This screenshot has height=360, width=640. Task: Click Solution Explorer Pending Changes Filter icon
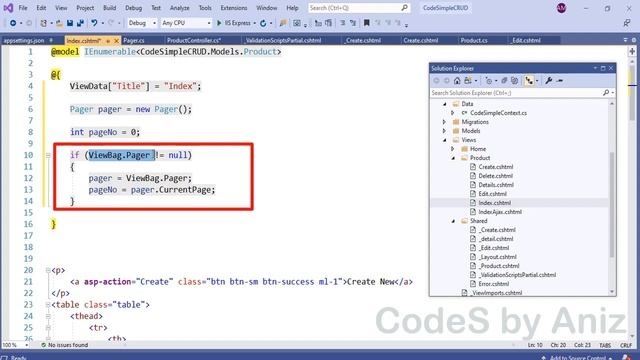489,80
